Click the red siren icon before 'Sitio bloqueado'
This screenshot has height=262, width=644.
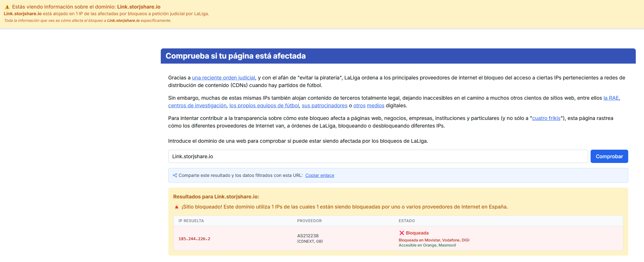click(177, 207)
